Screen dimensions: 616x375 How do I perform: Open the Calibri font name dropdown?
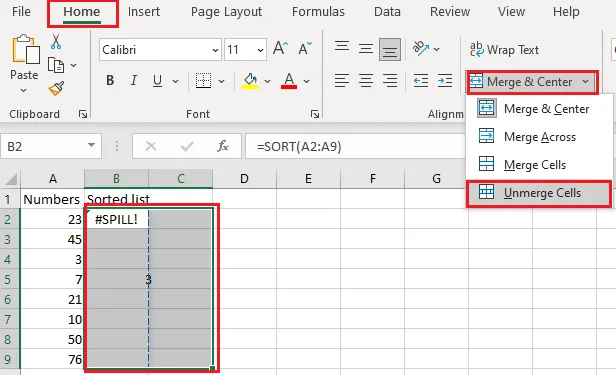coord(215,50)
